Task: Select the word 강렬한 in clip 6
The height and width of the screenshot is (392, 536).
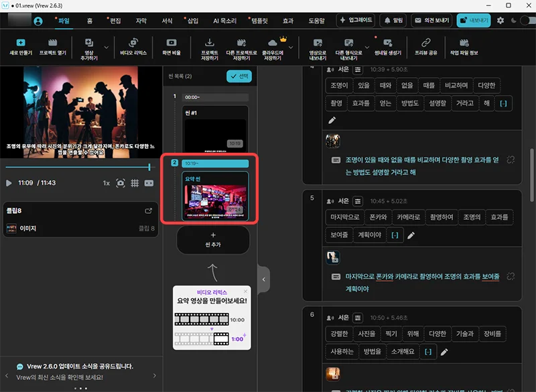Action: tap(339, 334)
